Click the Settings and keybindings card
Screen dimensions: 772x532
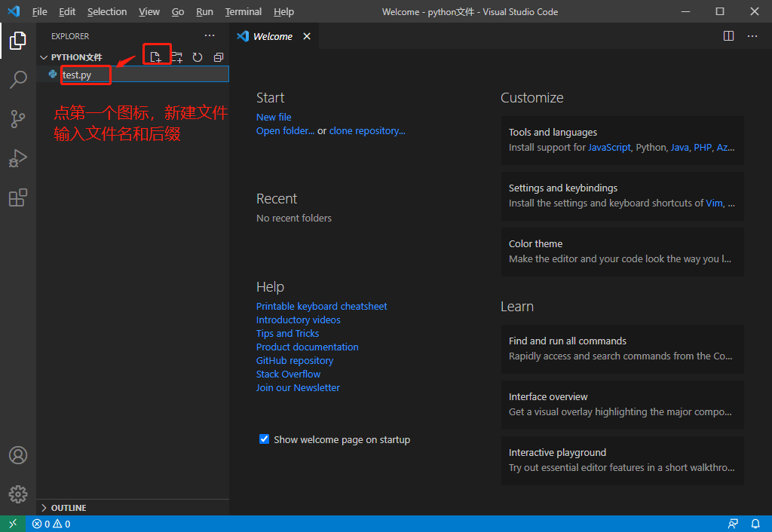coord(622,196)
